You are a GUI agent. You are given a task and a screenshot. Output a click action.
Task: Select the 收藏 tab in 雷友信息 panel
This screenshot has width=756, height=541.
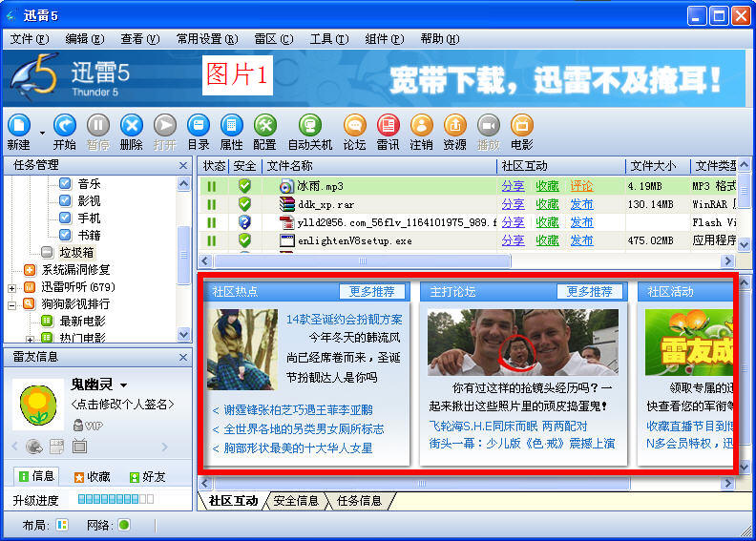(x=92, y=477)
